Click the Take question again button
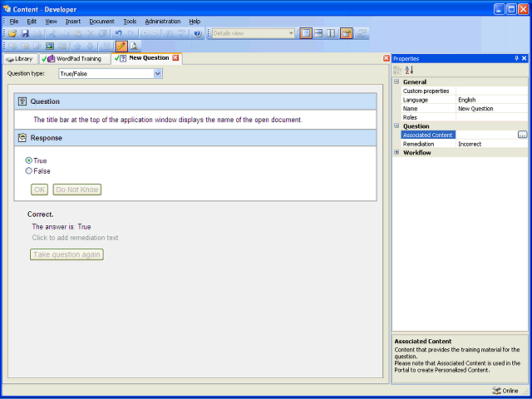 (66, 254)
